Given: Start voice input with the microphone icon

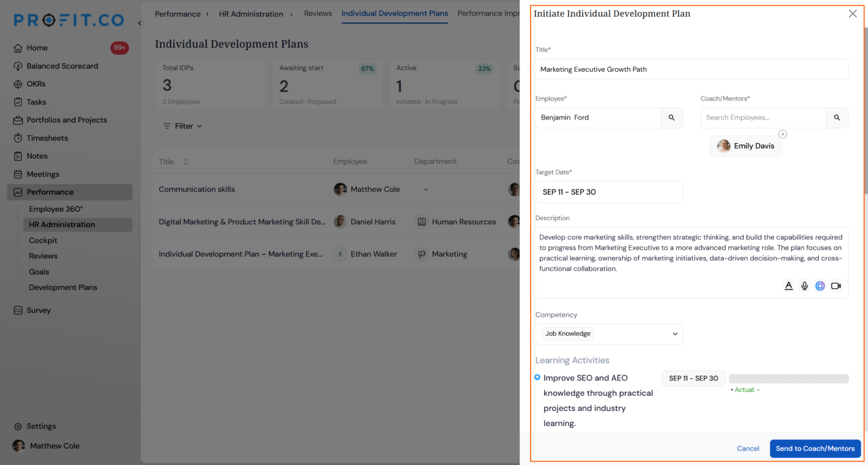Looking at the screenshot, I should [x=805, y=286].
